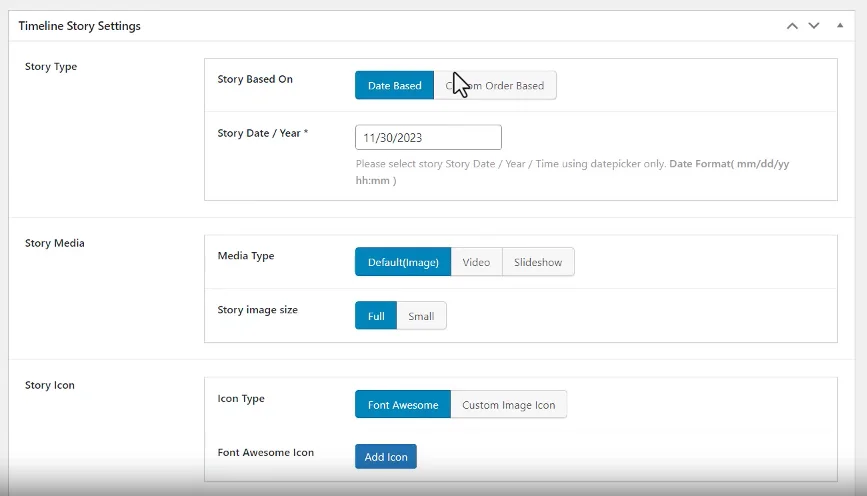Image resolution: width=867 pixels, height=496 pixels.
Task: Click the Timeline Story Settings heading
Action: [x=79, y=26]
